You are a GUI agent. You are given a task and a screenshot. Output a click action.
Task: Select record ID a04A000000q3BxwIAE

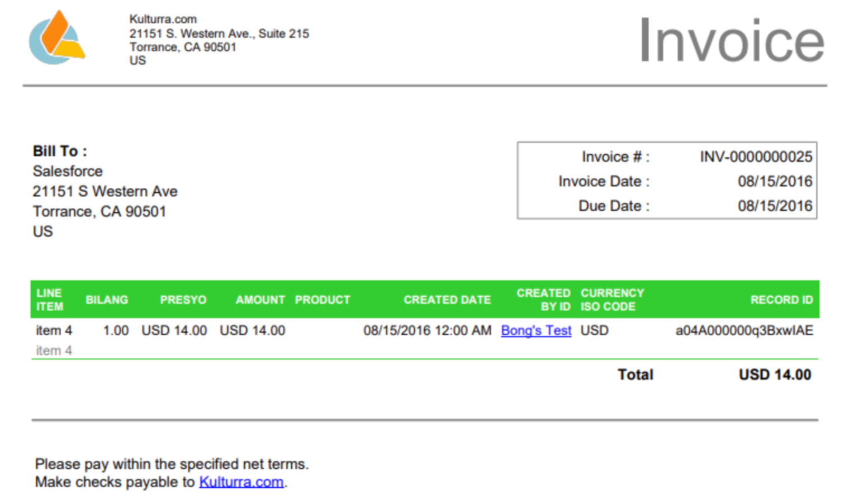coord(744,331)
